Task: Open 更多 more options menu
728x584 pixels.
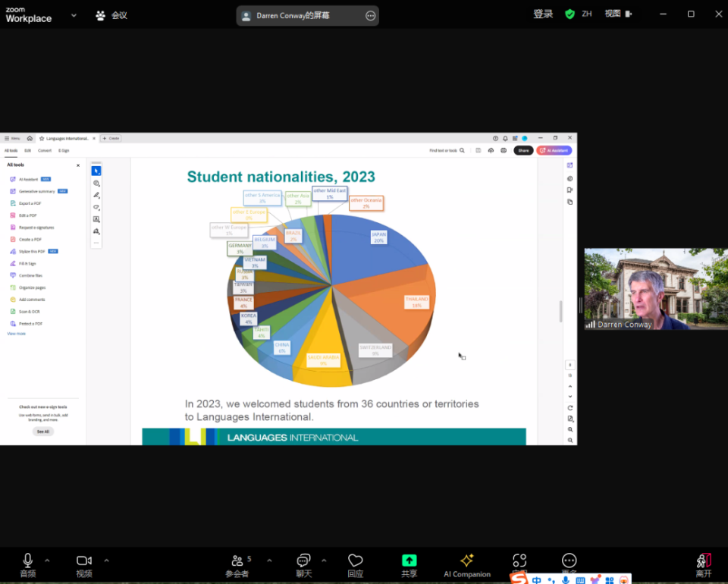Action: tap(569, 560)
